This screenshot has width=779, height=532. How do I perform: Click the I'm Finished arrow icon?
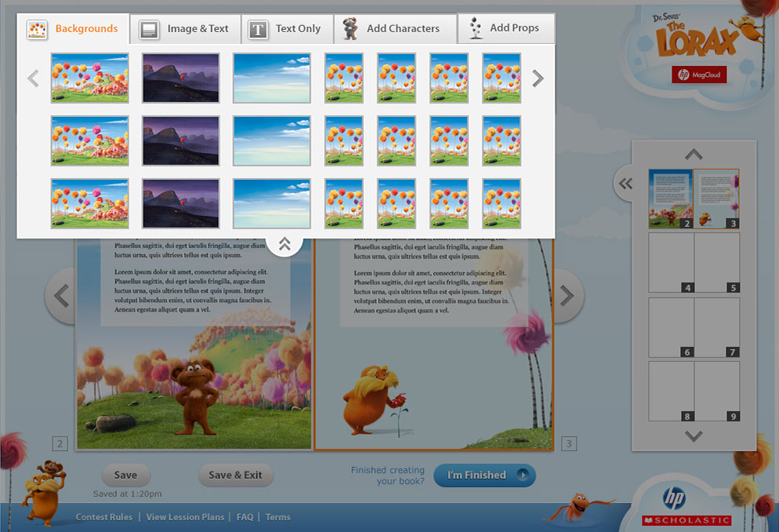click(x=522, y=475)
